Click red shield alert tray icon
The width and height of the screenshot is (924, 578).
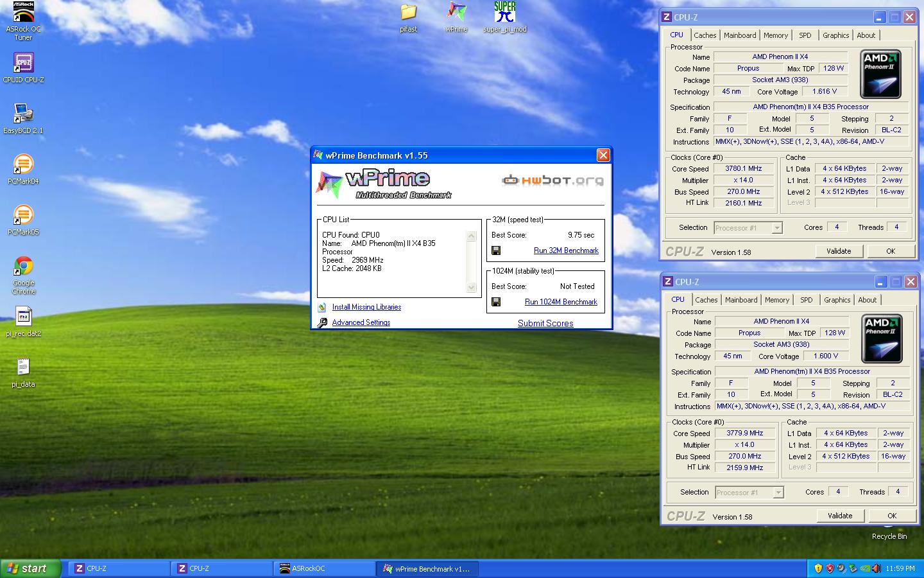830,568
